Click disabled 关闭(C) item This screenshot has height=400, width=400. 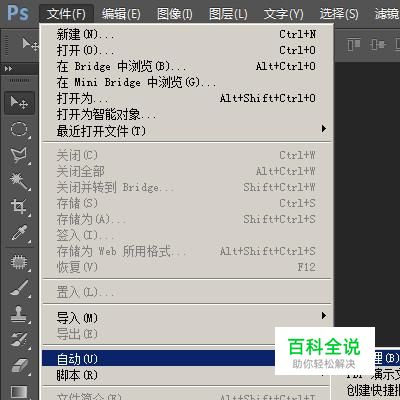point(187,155)
